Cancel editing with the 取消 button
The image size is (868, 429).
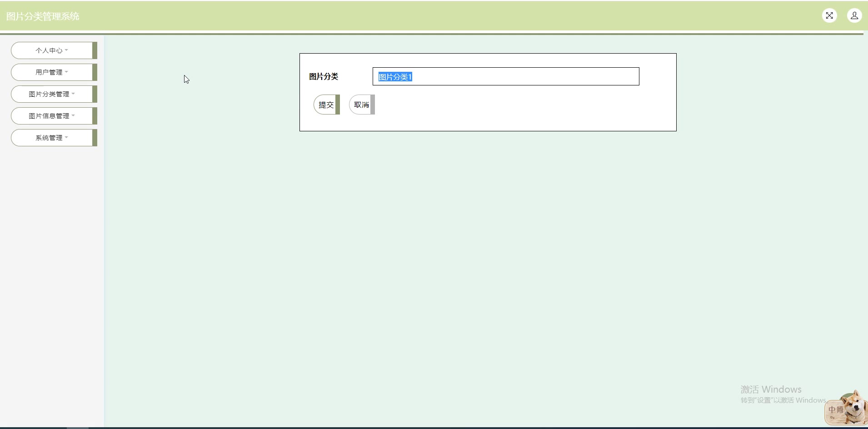pyautogui.click(x=362, y=105)
